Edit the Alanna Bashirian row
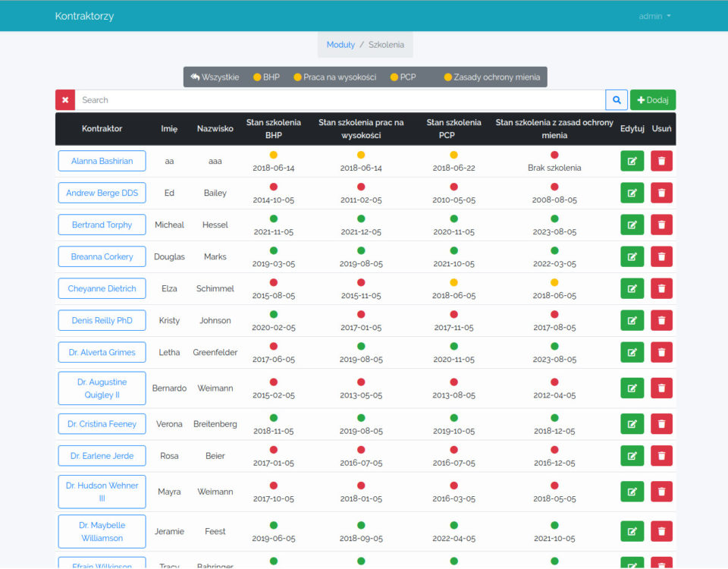 pos(632,161)
